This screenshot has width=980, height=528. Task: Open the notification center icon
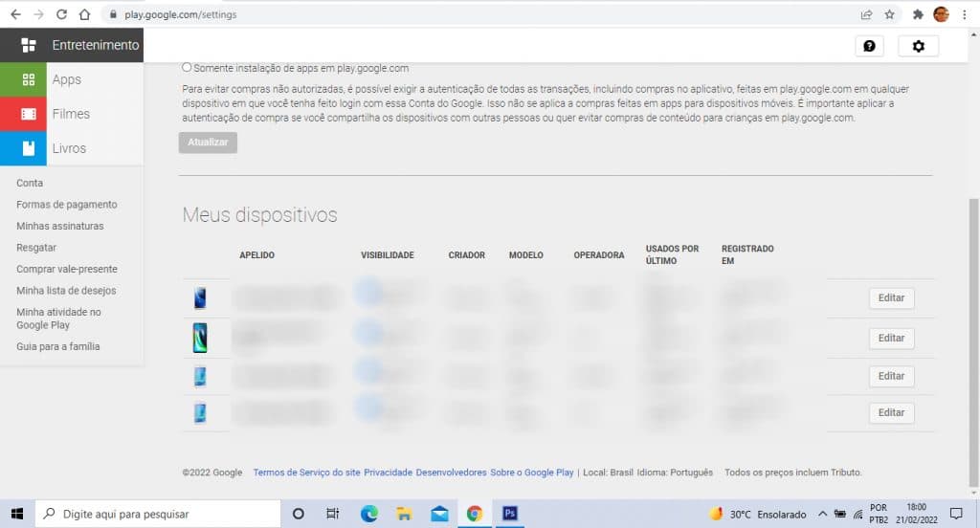click(x=956, y=514)
